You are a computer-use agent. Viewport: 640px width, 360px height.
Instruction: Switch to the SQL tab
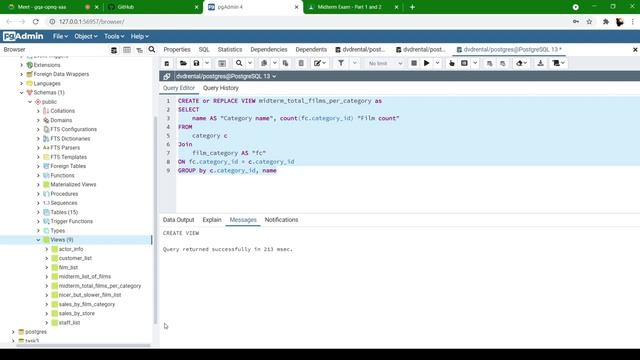(204, 49)
